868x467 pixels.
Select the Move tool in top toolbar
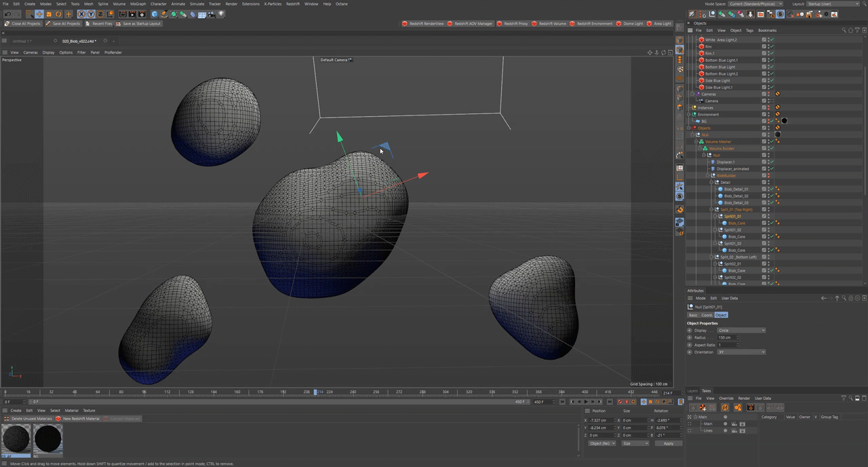[x=39, y=14]
